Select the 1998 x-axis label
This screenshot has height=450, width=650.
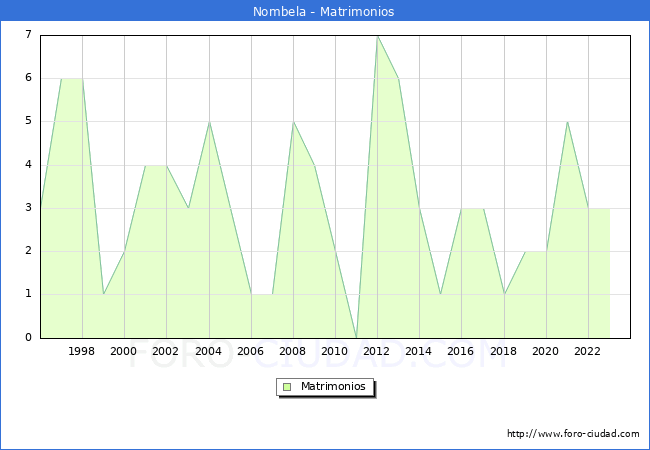(x=82, y=351)
